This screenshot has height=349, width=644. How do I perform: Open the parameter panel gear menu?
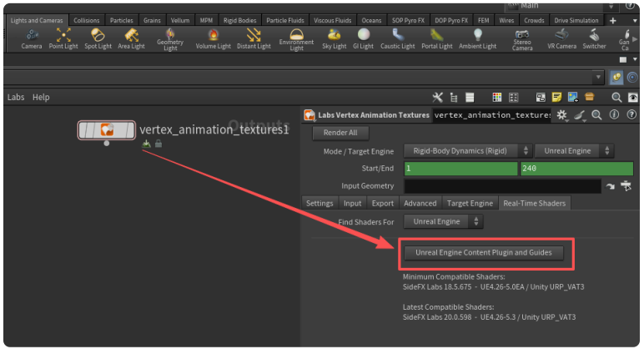pos(562,115)
